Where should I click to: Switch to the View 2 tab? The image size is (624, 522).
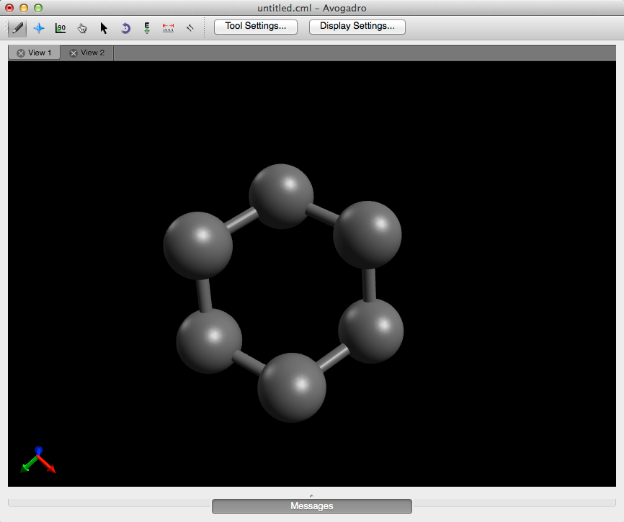point(93,53)
